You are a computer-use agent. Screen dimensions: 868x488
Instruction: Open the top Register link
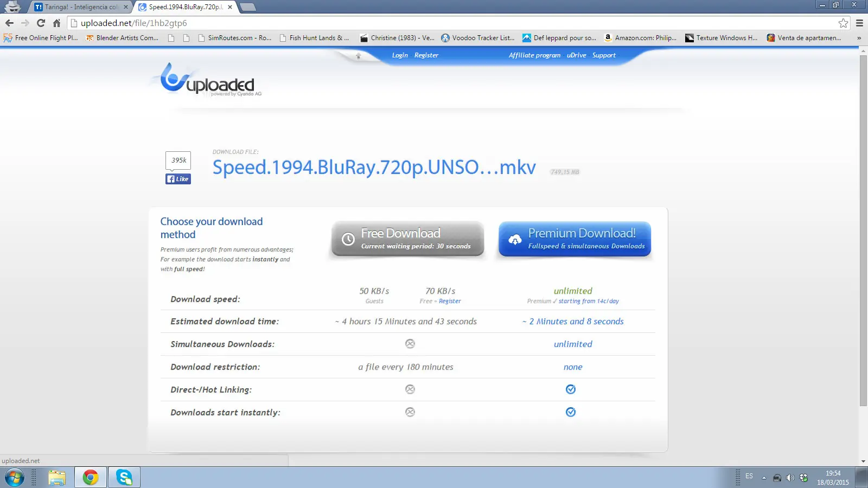click(x=426, y=55)
